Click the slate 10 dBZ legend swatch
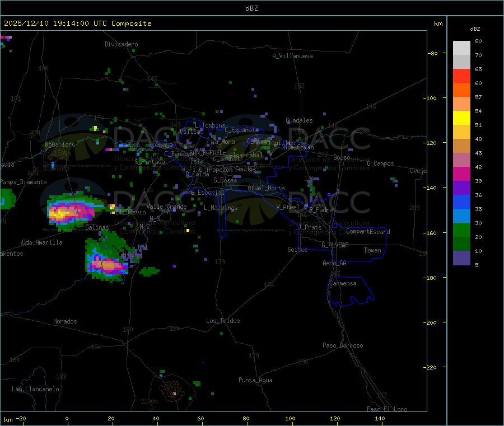 tap(461, 258)
